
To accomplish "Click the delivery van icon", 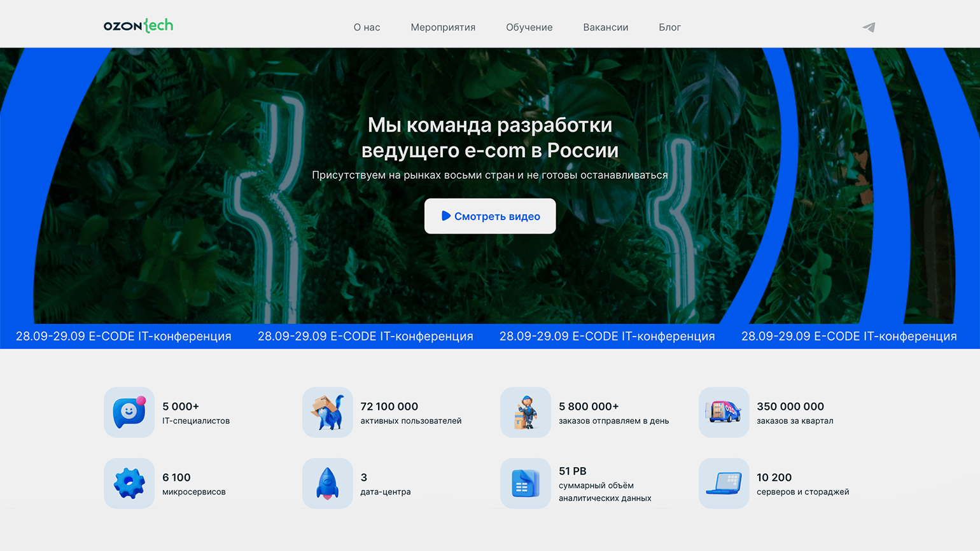I will coord(724,412).
